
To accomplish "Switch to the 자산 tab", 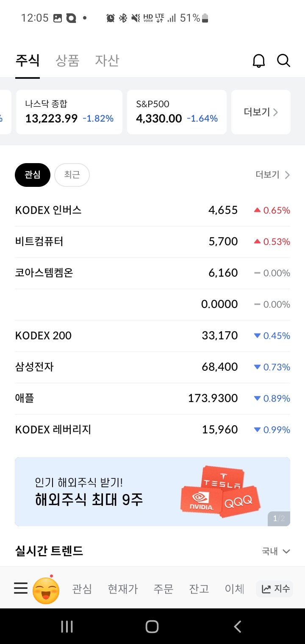I will (107, 61).
